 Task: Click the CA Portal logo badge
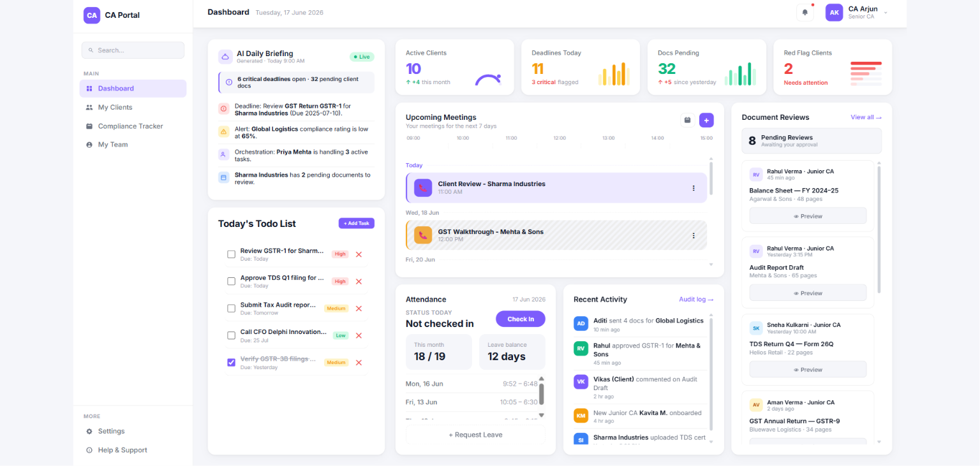point(92,15)
